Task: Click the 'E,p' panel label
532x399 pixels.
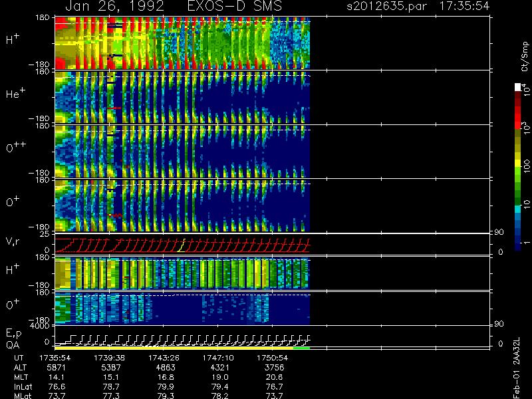Action: [x=13, y=334]
